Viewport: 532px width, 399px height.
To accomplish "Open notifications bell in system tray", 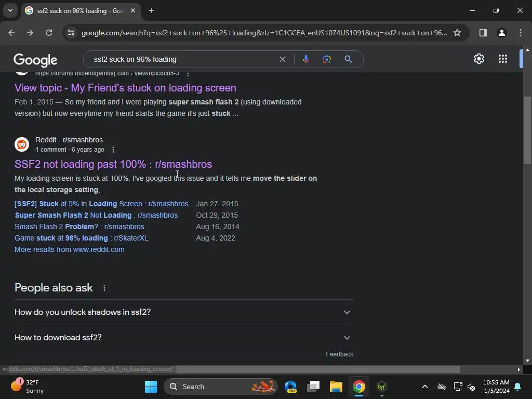I will coord(517,387).
